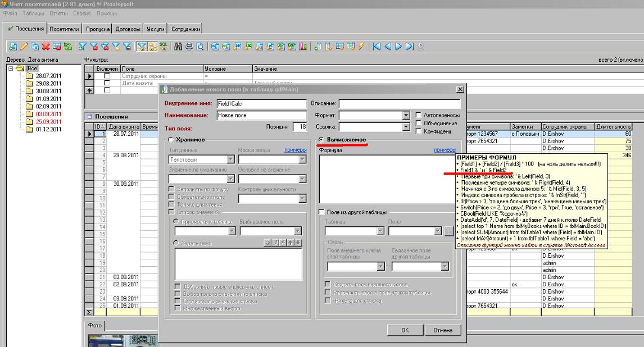
Task: Open the Отчеты menu
Action: [x=58, y=13]
